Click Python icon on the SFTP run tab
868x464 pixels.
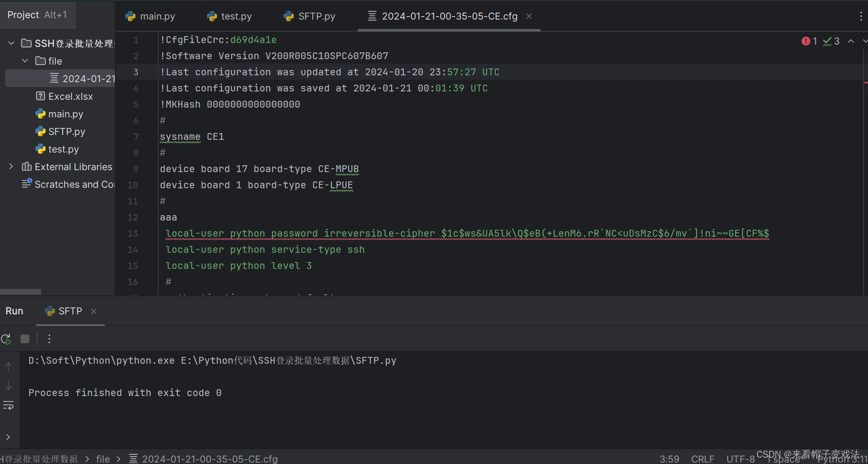(x=49, y=311)
